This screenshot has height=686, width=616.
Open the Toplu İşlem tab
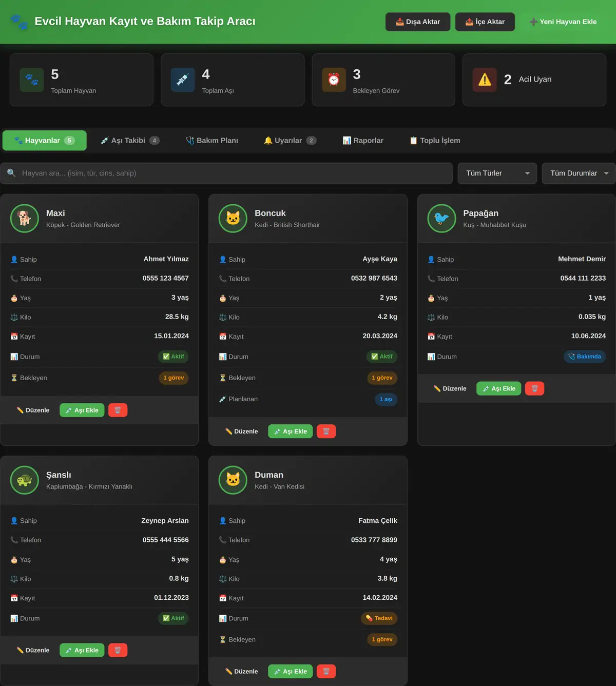pyautogui.click(x=435, y=141)
